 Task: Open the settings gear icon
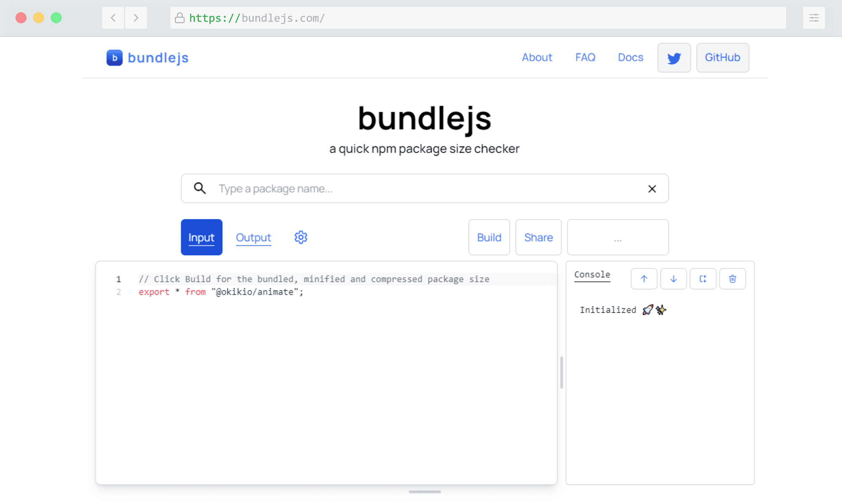coord(300,236)
